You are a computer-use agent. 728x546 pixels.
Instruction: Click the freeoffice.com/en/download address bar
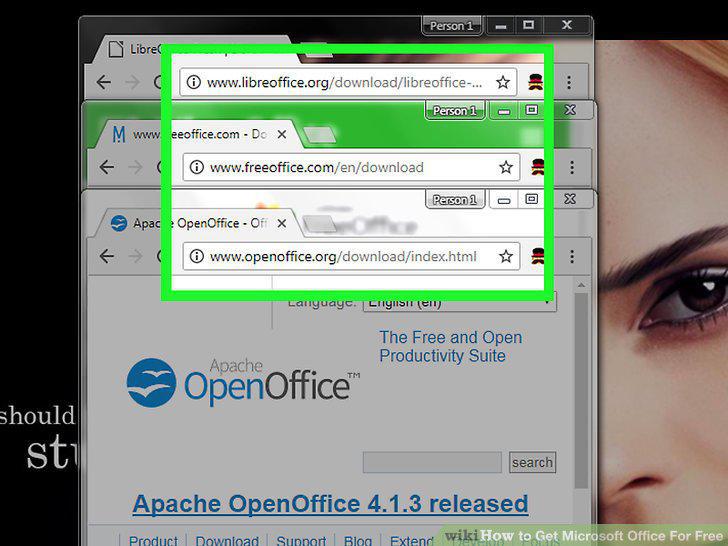click(x=351, y=167)
